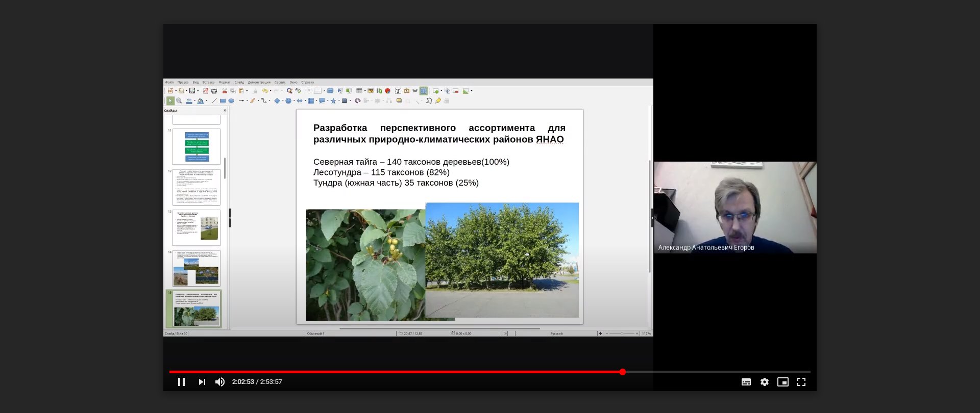Select slide 13 thumbnail in panel
Image resolution: width=980 pixels, height=413 pixels.
pos(197,227)
